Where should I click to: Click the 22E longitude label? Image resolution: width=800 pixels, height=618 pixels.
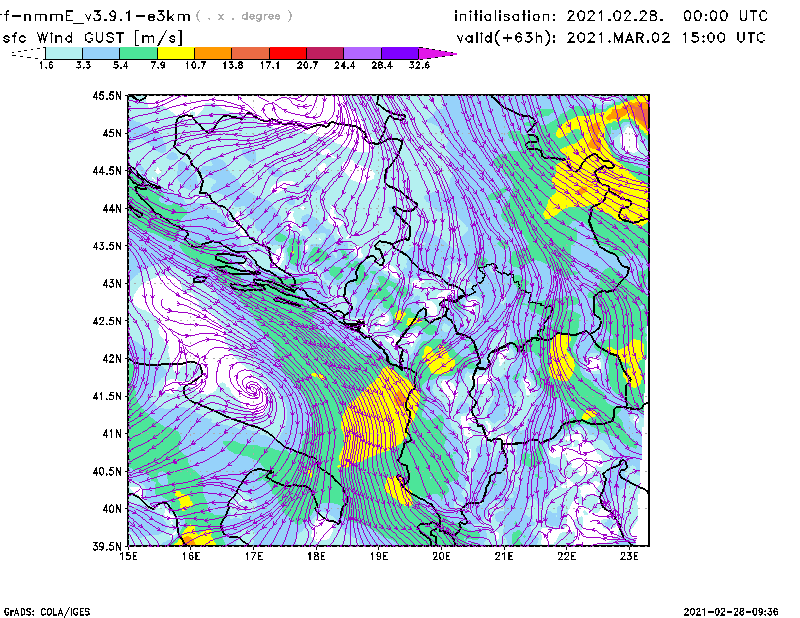[567, 556]
